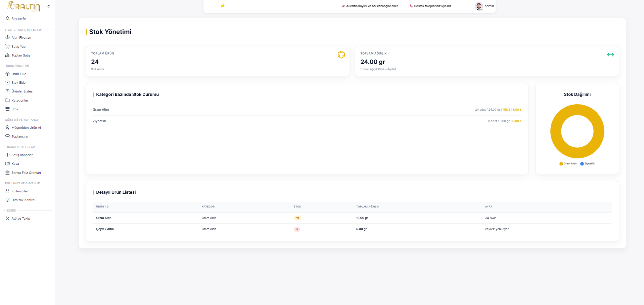Collapse the sidebar with the double chevron
The image size is (644, 305).
pyautogui.click(x=49, y=6)
